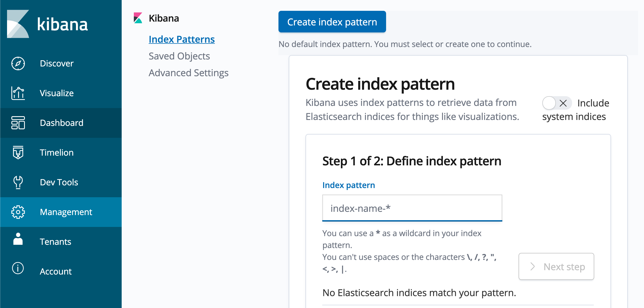Open Timelion via its sidebar icon
The height and width of the screenshot is (308, 644).
18,153
